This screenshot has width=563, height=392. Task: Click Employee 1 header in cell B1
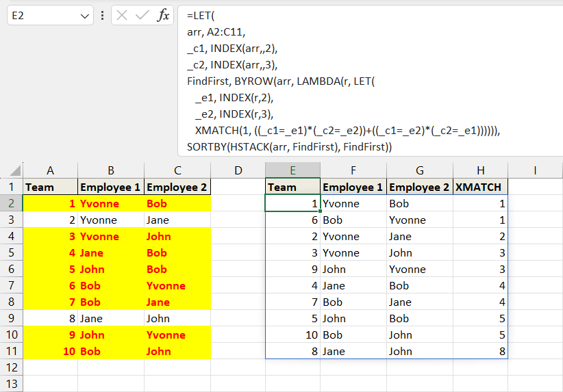[x=110, y=187]
